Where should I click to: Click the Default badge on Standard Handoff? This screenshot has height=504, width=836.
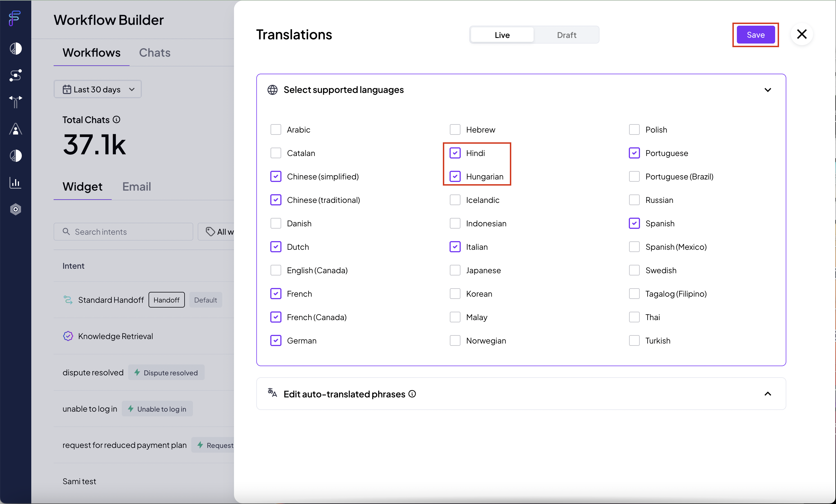click(206, 300)
